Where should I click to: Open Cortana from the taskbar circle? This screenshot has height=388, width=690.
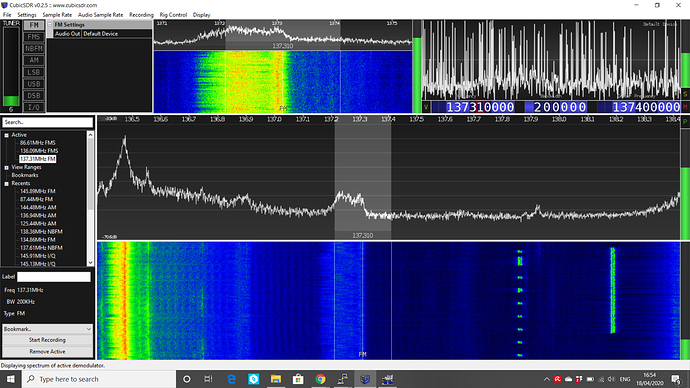tap(187, 379)
